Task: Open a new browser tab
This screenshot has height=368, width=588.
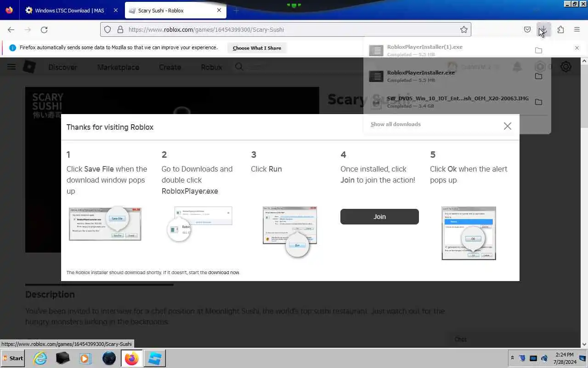Action: click(x=236, y=10)
